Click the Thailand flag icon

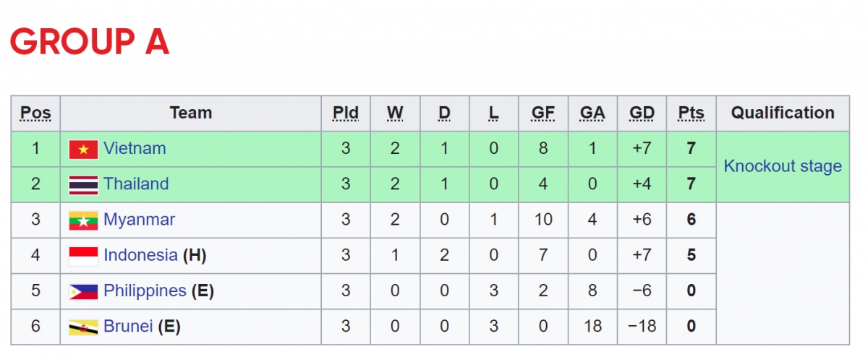83,185
